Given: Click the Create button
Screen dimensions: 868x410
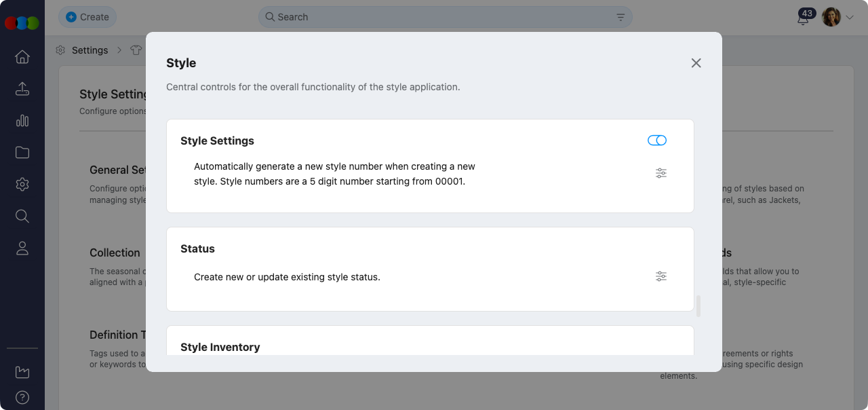Looking at the screenshot, I should tap(87, 17).
